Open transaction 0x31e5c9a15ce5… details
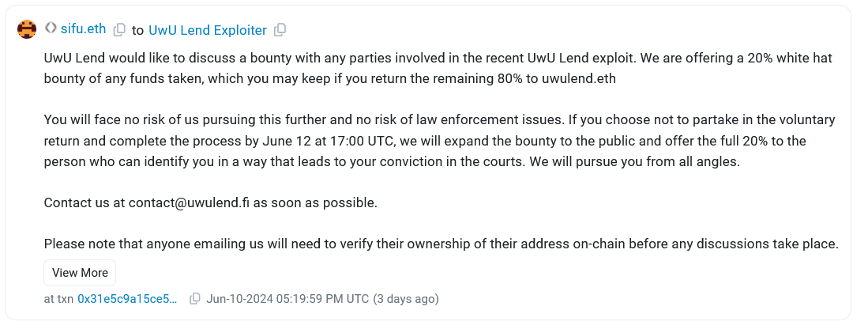Viewport: 868px width, 329px height. (x=127, y=299)
